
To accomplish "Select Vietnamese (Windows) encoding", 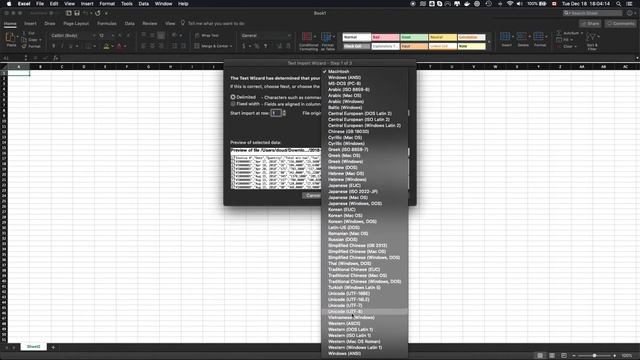I will [x=364, y=317].
